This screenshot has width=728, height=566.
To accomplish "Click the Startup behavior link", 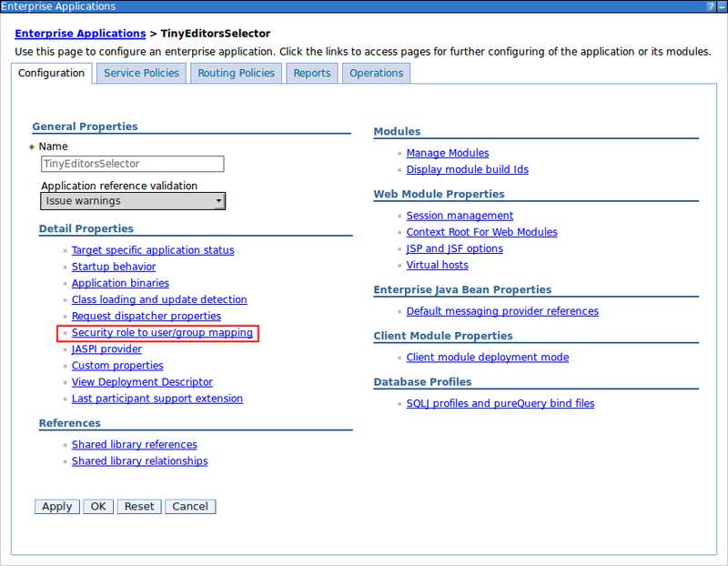I will pos(113,267).
